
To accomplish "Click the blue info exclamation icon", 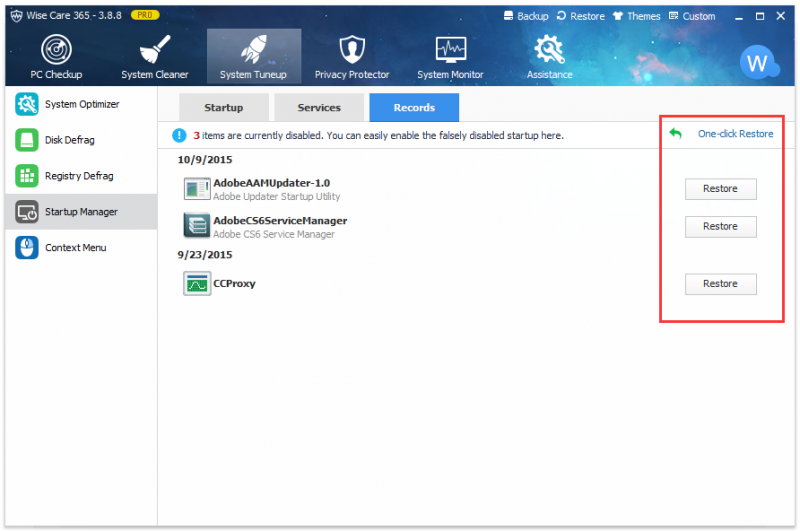I will pos(179,135).
